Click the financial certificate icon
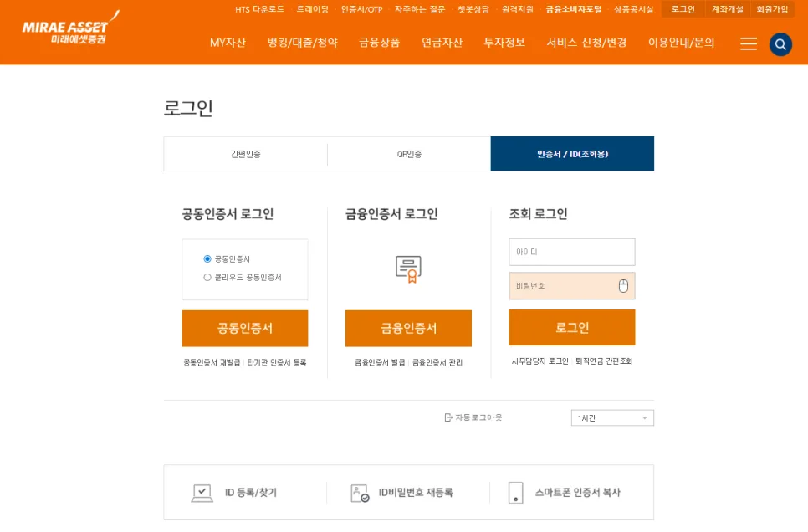Viewport: 808px width, 532px height. 409,269
